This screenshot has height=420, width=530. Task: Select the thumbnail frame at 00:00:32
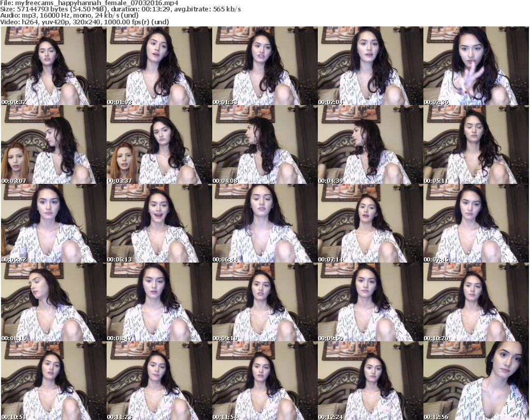click(54, 66)
